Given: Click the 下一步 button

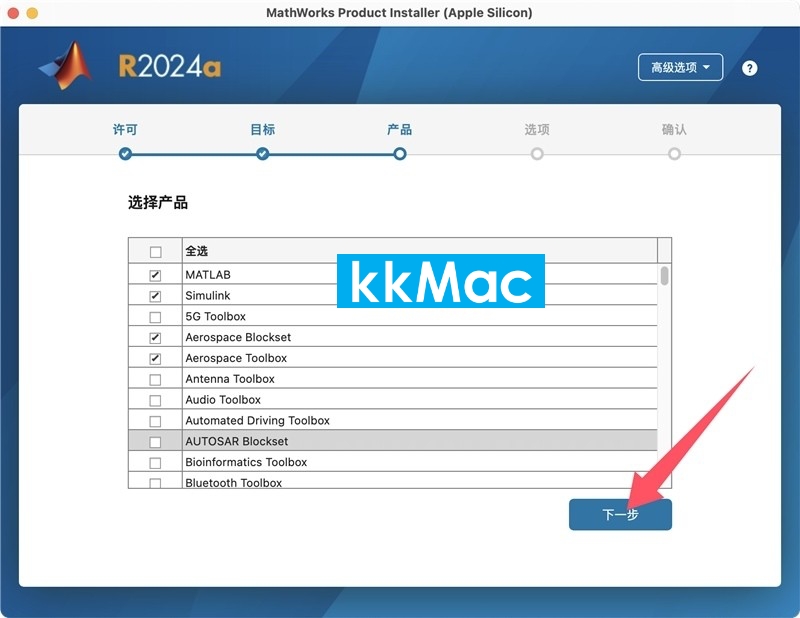Looking at the screenshot, I should pyautogui.click(x=620, y=514).
